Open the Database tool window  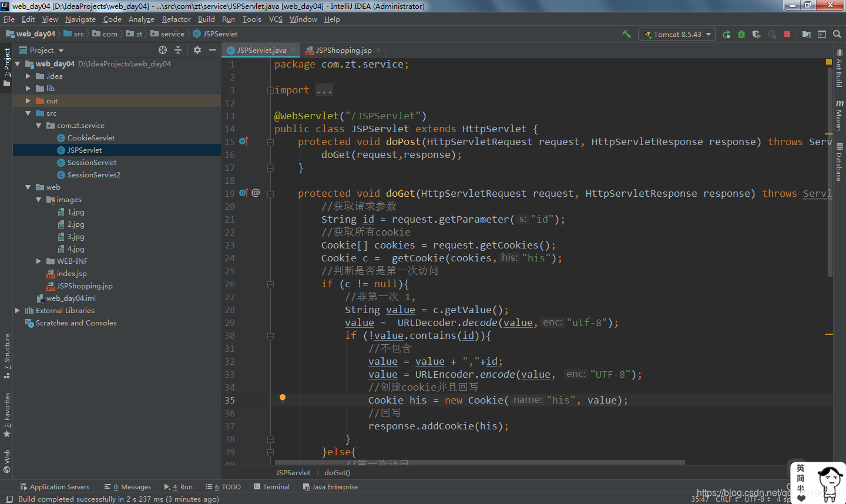tap(839, 162)
